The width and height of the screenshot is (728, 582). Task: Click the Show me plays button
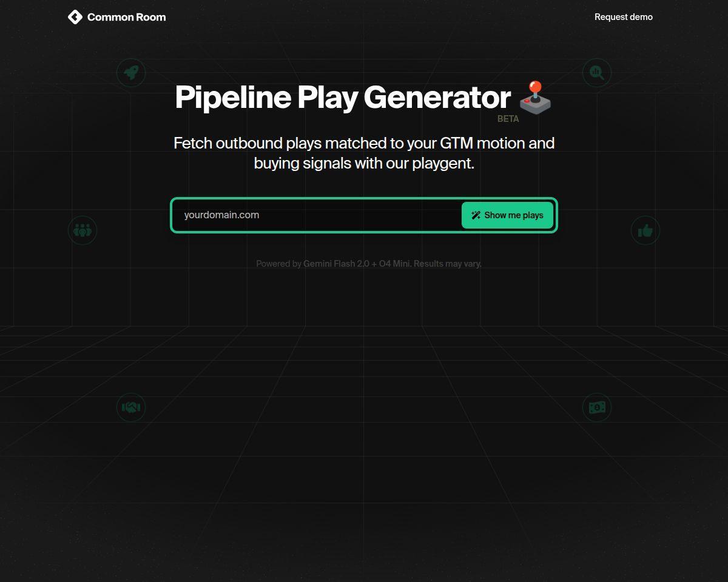click(507, 215)
